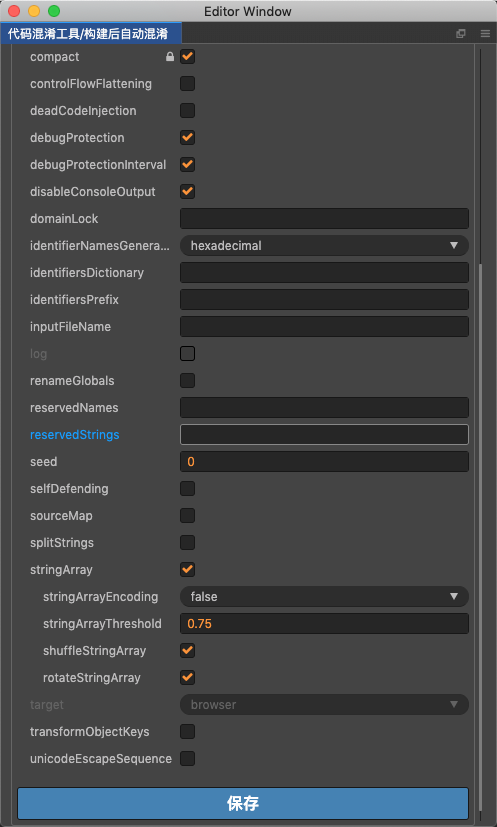The image size is (497, 827).
Task: Enable deadCodeInjection checkbox
Action: (187, 110)
